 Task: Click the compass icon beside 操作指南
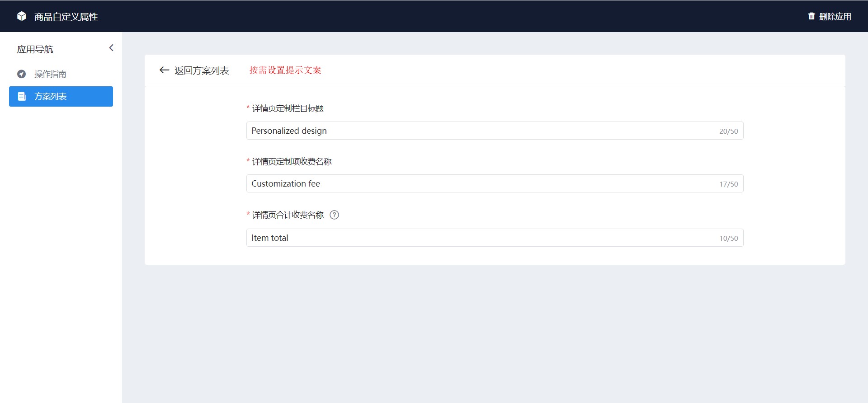(21, 74)
